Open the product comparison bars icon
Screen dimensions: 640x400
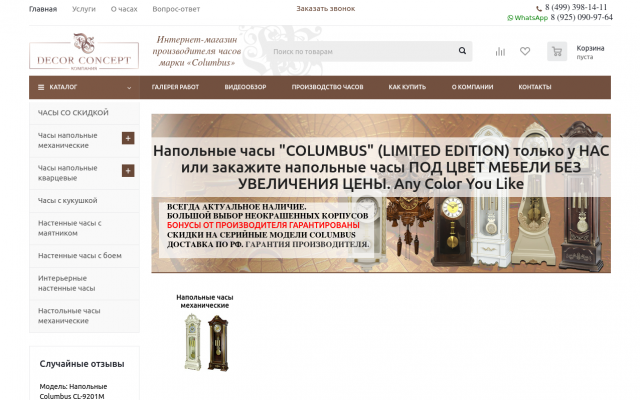[x=500, y=51]
